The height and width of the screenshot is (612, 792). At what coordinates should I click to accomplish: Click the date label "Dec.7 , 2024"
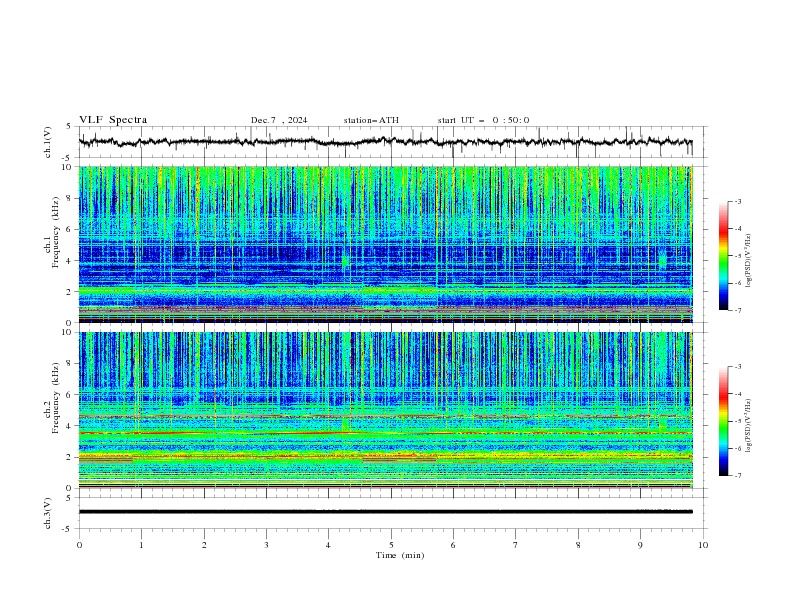279,120
